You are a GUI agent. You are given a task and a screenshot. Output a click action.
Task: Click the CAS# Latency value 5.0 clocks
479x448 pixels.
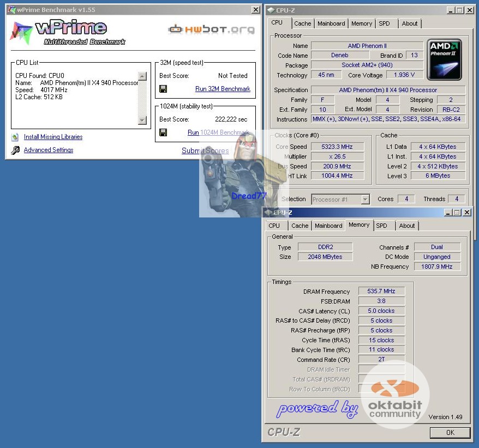(381, 311)
